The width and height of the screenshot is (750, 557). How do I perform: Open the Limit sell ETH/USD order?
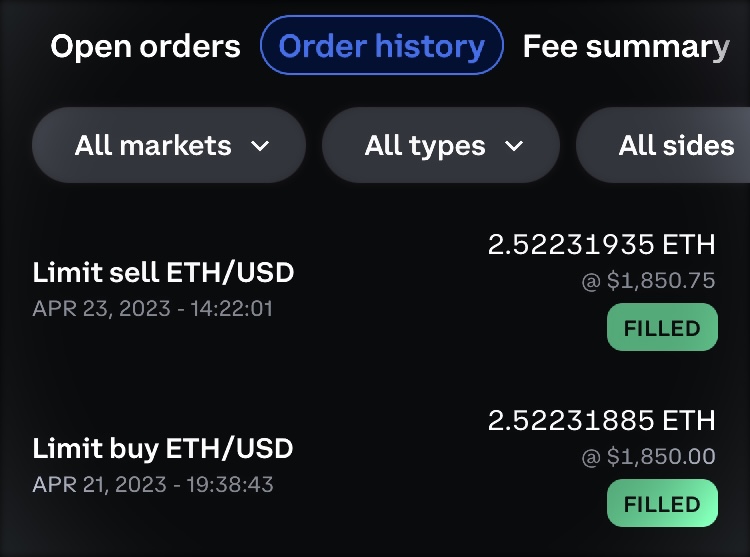pyautogui.click(x=163, y=272)
